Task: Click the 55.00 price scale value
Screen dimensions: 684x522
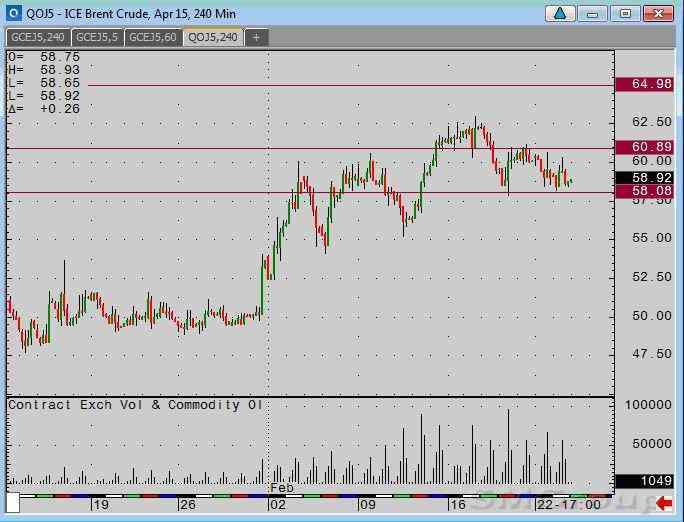Action: (x=652, y=238)
